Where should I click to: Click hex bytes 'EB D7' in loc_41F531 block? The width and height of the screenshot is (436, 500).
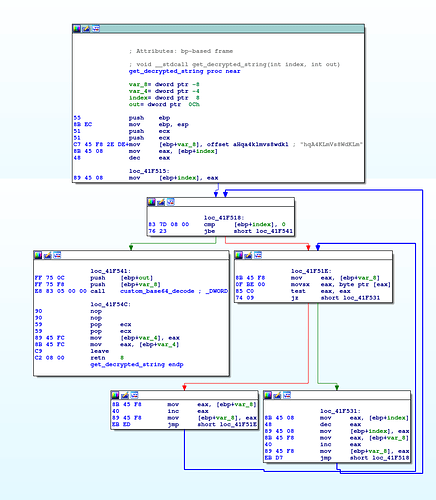(x=274, y=458)
